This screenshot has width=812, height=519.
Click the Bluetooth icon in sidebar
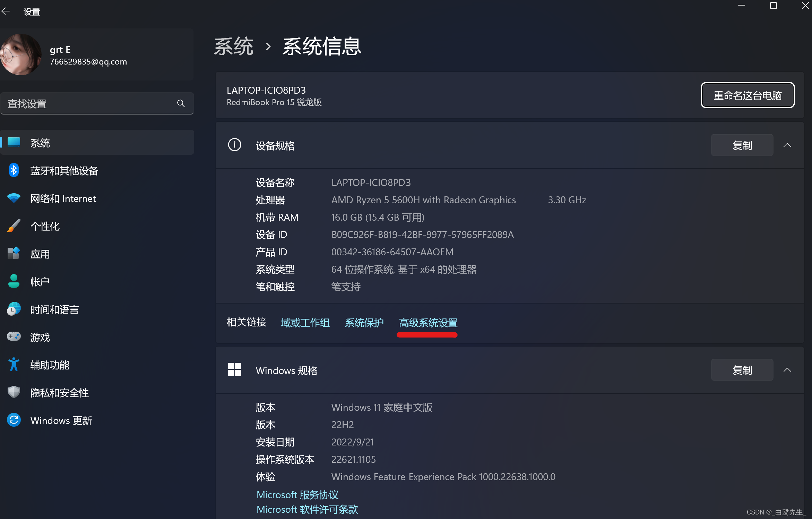click(x=14, y=170)
